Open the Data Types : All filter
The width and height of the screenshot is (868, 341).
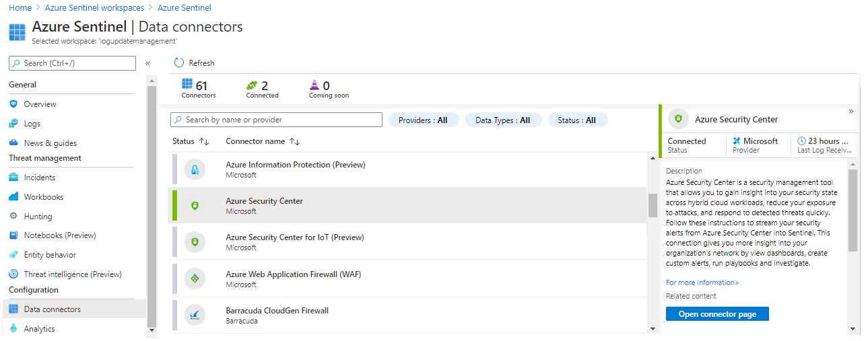503,120
